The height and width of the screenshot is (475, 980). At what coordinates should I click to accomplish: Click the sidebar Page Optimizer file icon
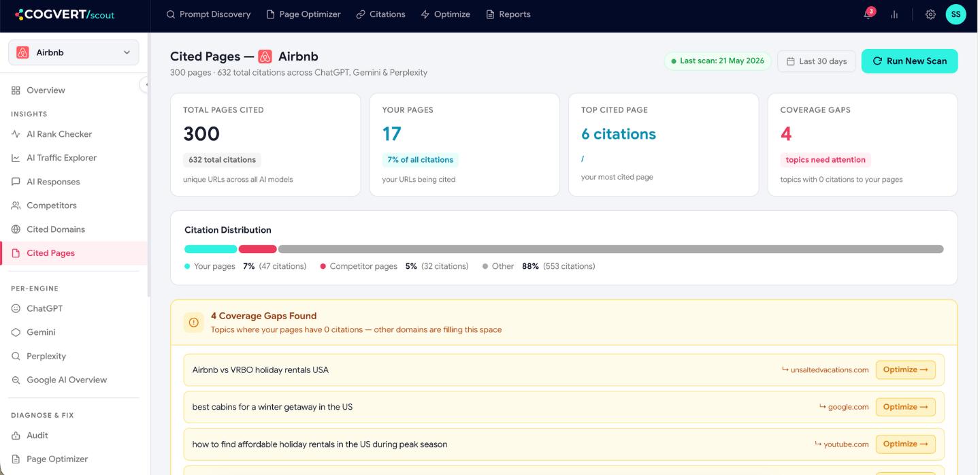[16, 459]
